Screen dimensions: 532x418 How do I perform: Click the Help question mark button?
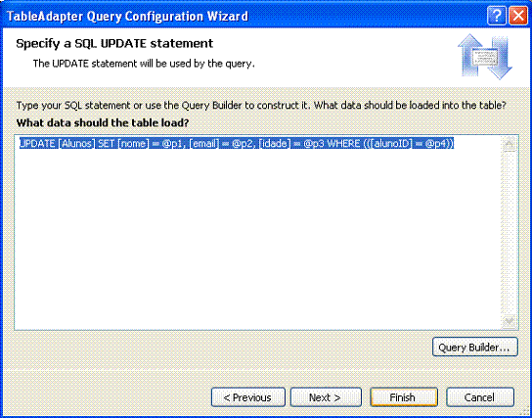tap(497, 16)
